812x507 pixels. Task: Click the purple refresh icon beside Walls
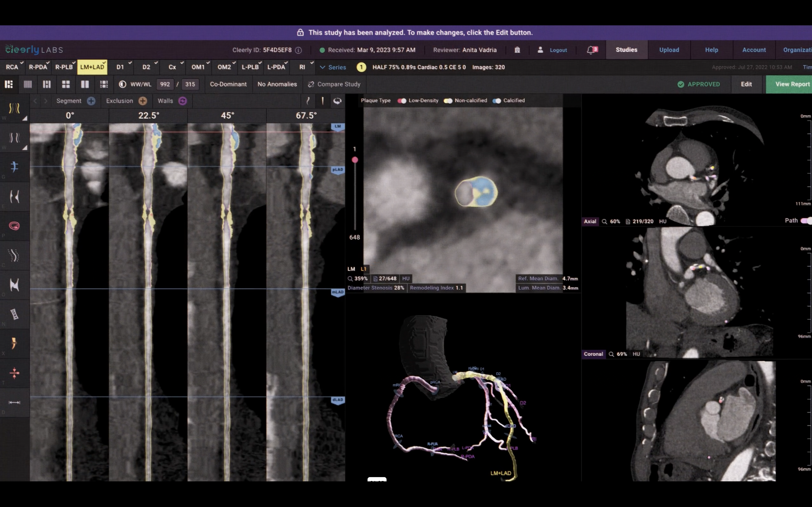[182, 101]
